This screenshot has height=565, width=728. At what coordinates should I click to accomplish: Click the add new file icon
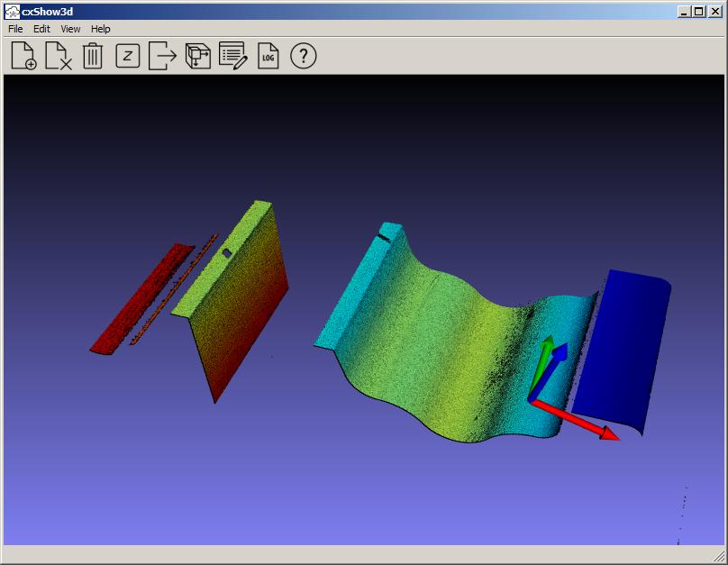[23, 56]
